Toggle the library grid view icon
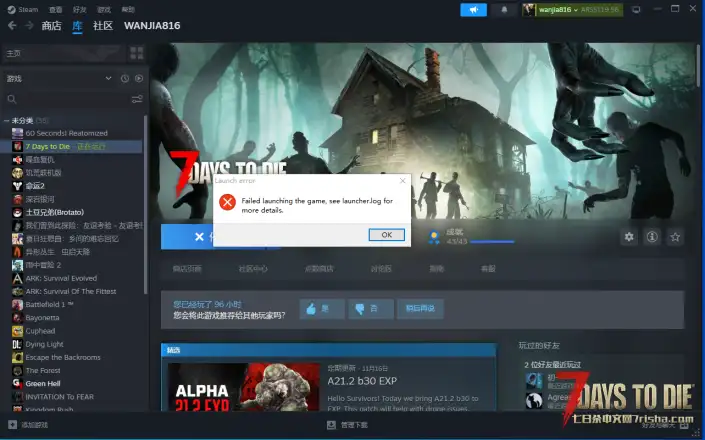Image resolution: width=705 pixels, height=440 pixels. (137, 53)
